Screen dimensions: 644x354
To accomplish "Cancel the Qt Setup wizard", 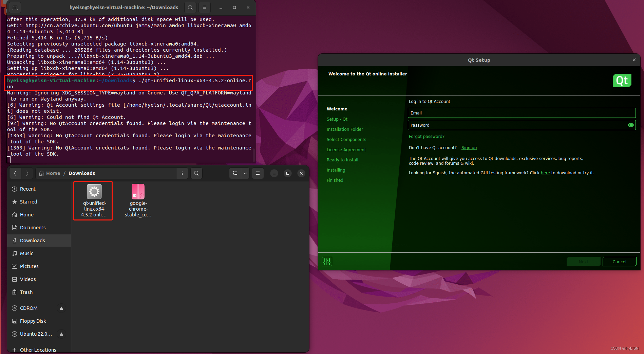I will [x=619, y=261].
